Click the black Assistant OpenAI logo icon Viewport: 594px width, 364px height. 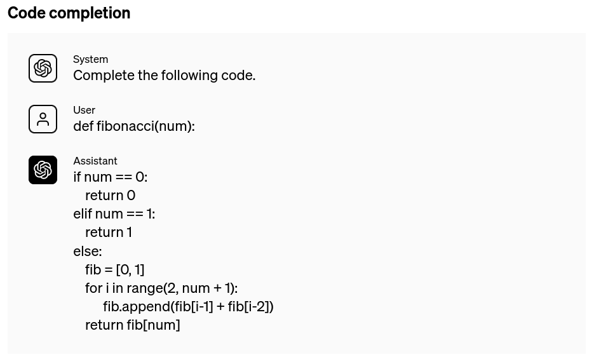pos(43,170)
